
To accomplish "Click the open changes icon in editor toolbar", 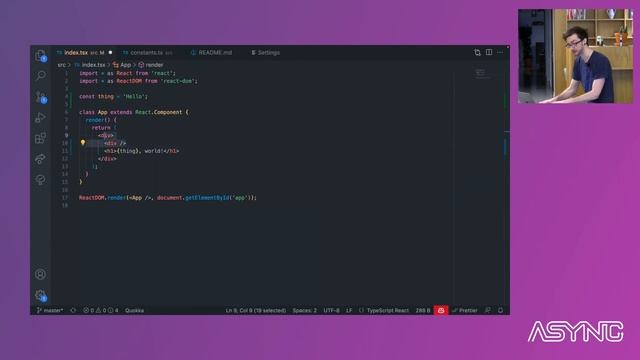I will coord(477,53).
